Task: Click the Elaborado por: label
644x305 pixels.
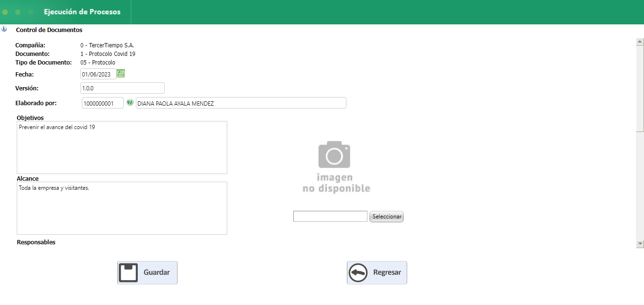Action: click(36, 103)
